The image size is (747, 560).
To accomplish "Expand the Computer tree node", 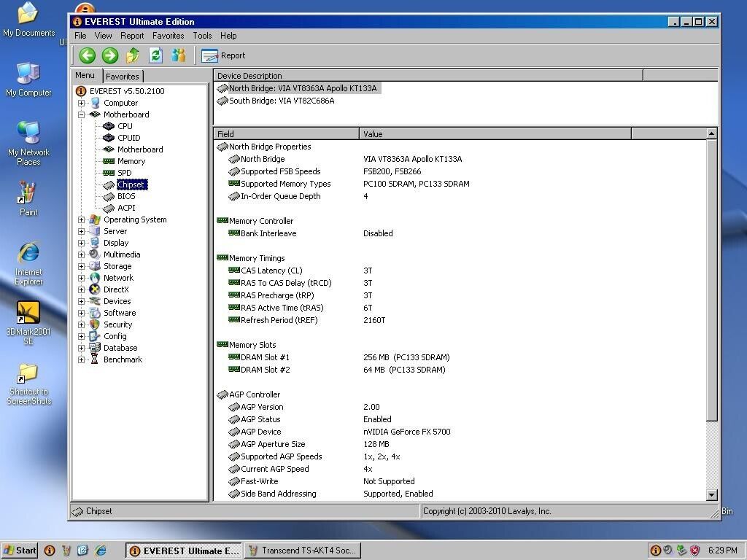I will tap(81, 103).
